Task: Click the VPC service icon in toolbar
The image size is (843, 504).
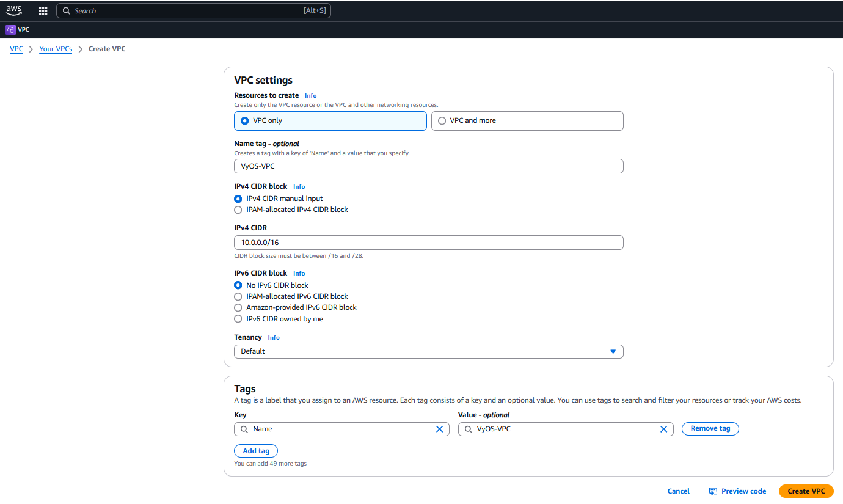Action: click(10, 29)
